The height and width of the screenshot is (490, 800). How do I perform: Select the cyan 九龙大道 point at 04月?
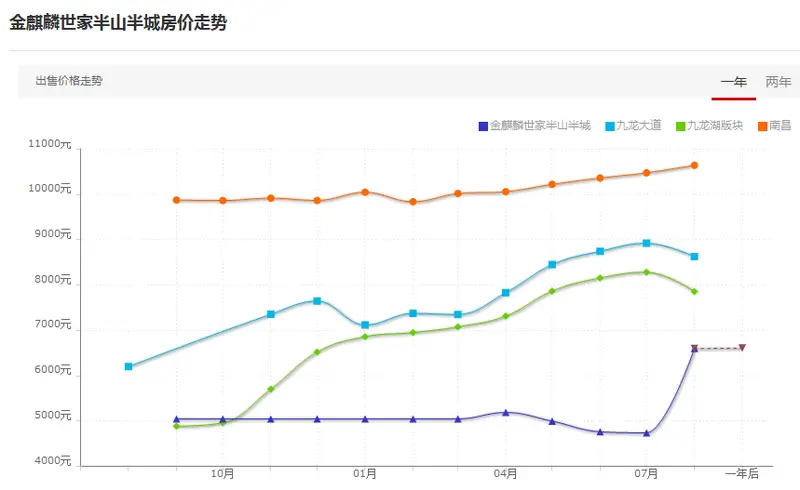pos(506,292)
